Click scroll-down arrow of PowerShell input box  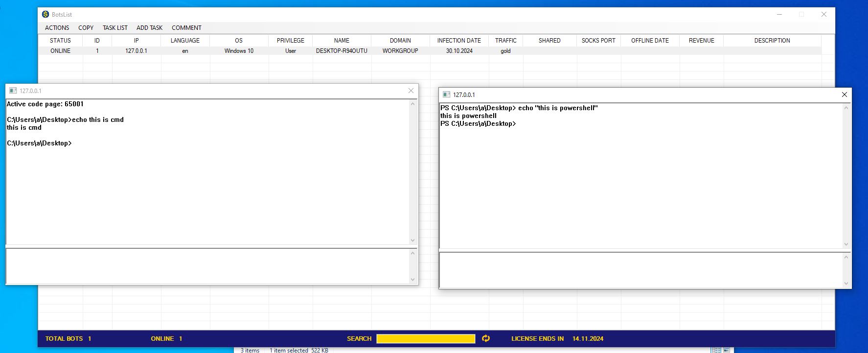[846, 283]
